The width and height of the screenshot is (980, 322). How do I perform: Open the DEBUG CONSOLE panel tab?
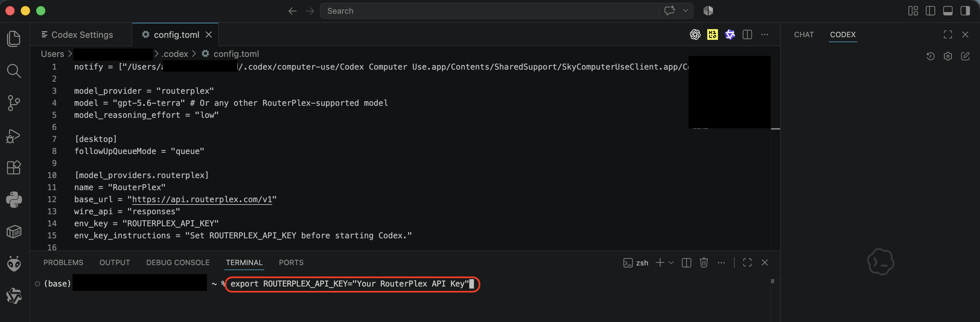pyautogui.click(x=178, y=262)
